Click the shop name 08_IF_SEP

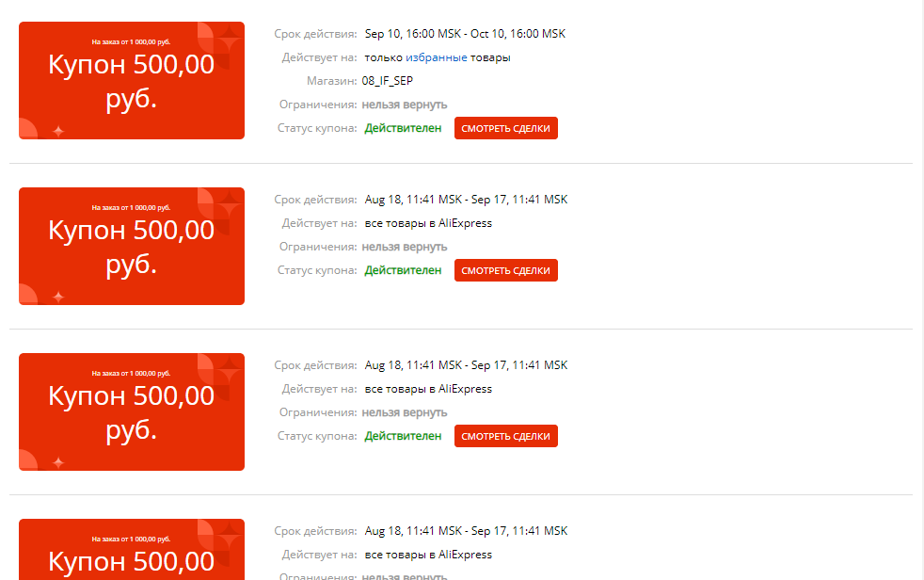tap(387, 81)
